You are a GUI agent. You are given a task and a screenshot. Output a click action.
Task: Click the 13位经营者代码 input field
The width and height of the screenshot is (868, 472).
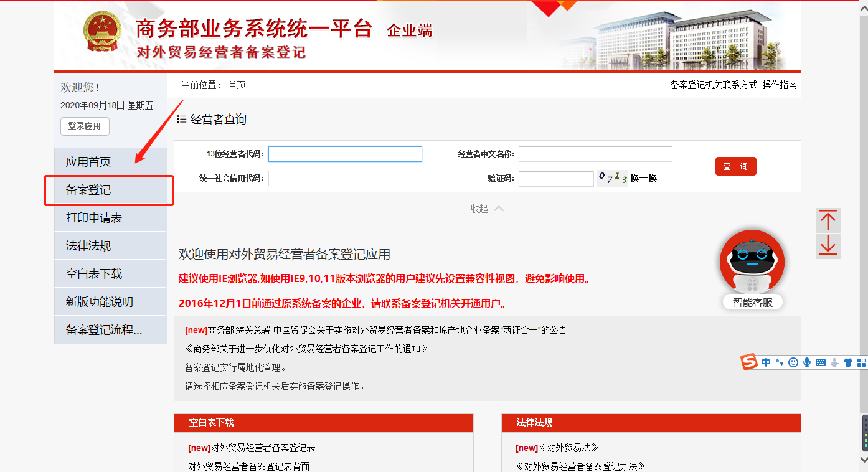344,154
